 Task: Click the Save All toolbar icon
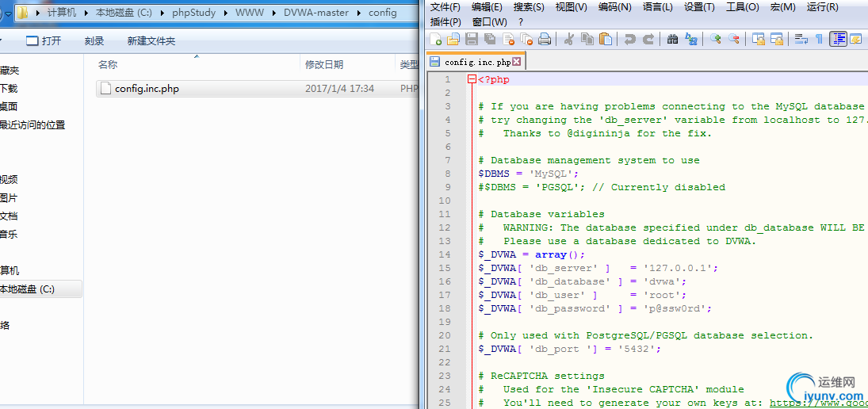point(490,39)
